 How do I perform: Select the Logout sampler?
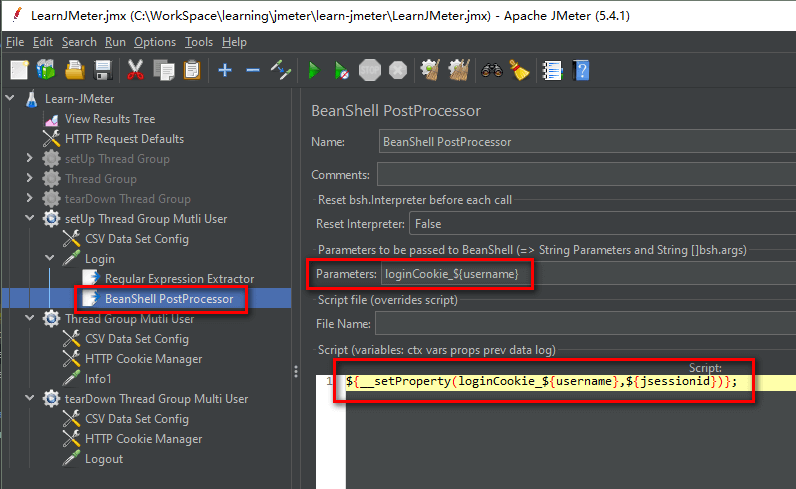click(x=104, y=459)
